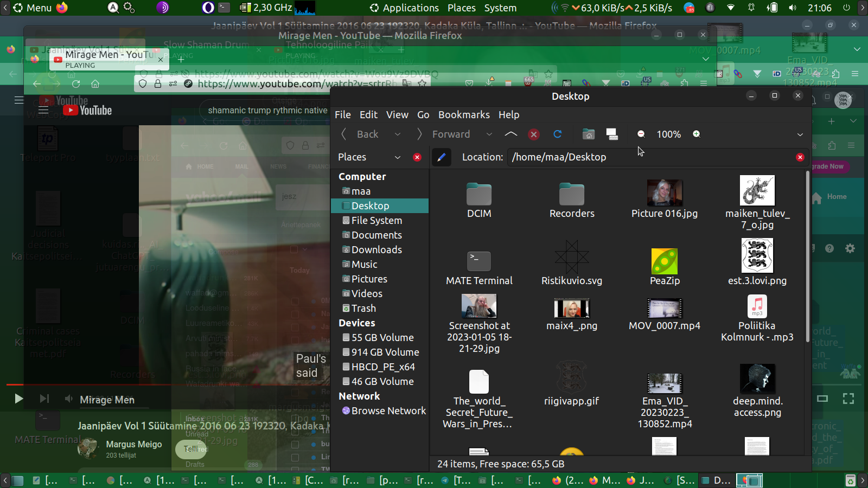
Task: Zoom out the file icon view
Action: pyautogui.click(x=641, y=134)
